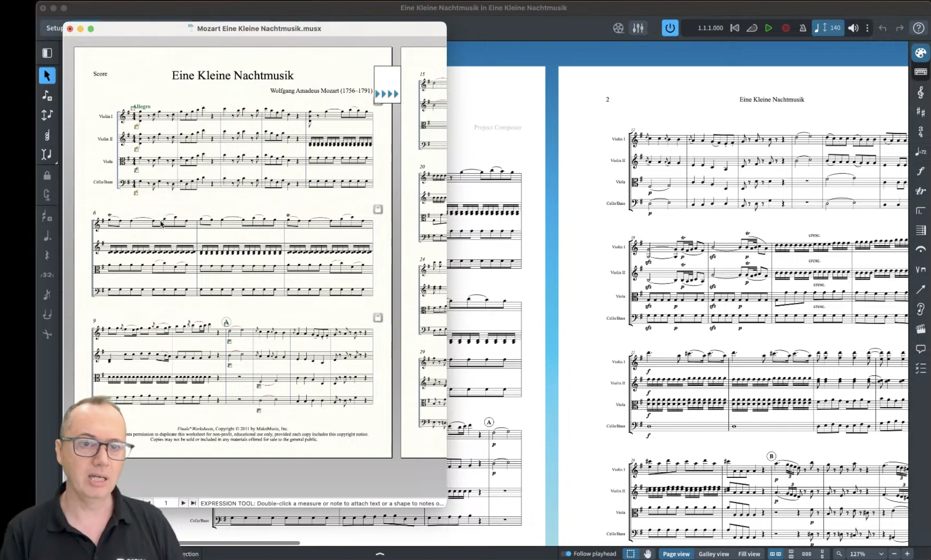Toggle the fixed tempo mode 140 button

(828, 28)
